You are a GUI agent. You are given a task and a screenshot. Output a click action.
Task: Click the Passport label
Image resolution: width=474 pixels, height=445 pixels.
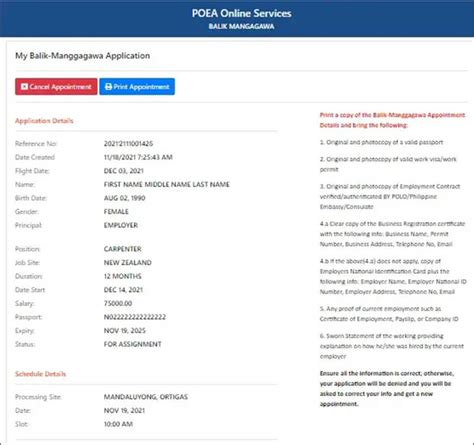28,317
